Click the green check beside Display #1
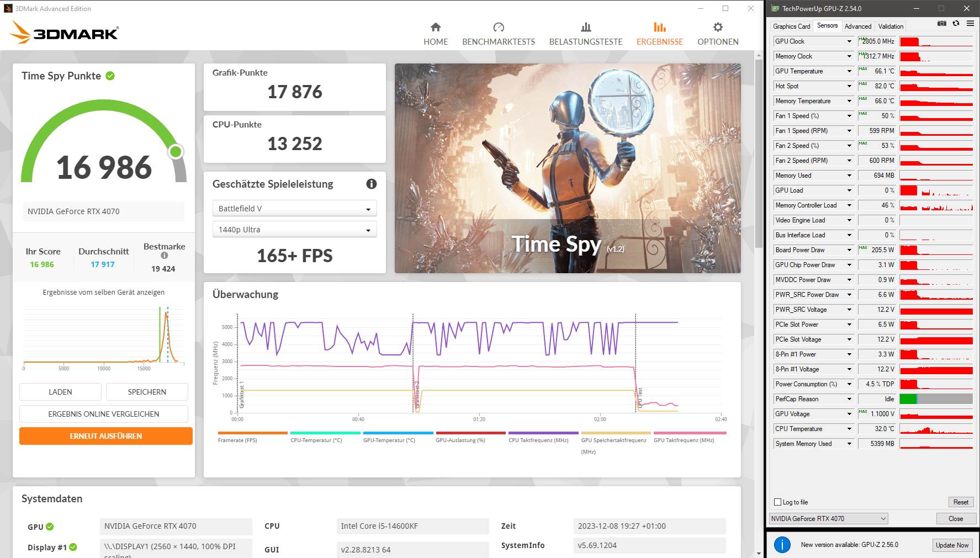The image size is (980, 558). tap(73, 547)
